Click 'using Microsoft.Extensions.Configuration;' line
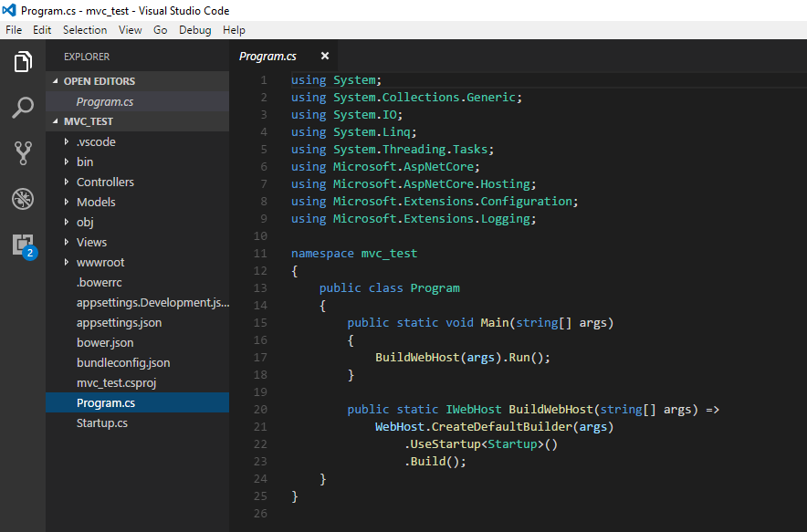Image resolution: width=807 pixels, height=532 pixels. point(435,201)
